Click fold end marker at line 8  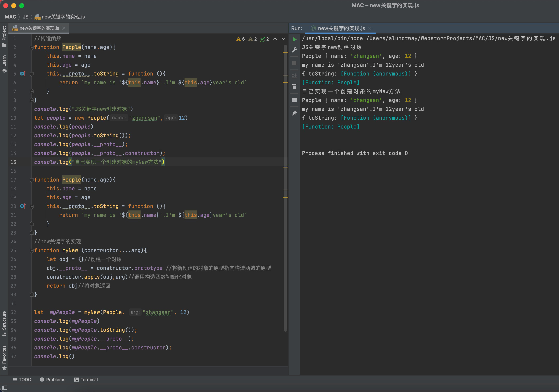32,100
